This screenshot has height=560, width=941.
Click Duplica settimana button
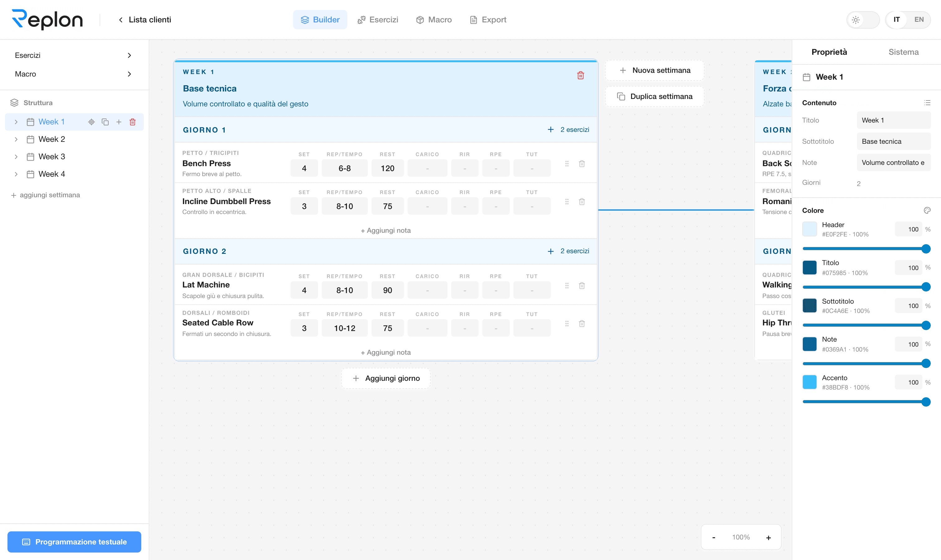[x=654, y=97]
